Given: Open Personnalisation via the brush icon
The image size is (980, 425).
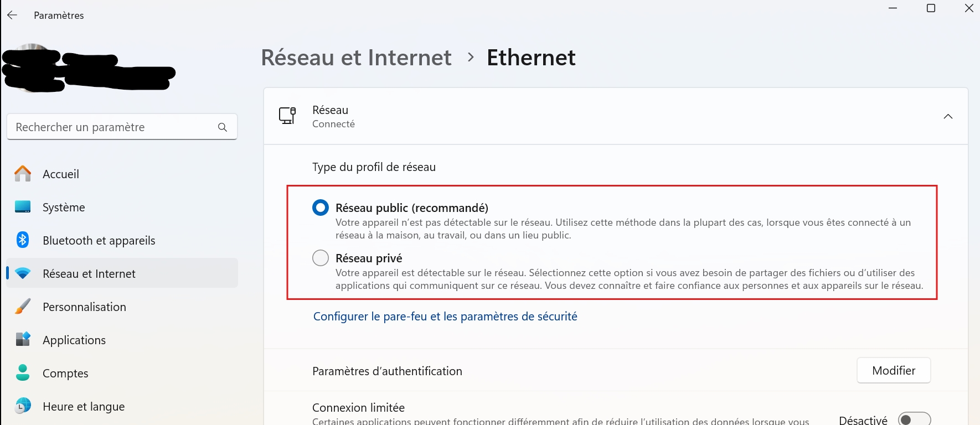Looking at the screenshot, I should tap(22, 306).
